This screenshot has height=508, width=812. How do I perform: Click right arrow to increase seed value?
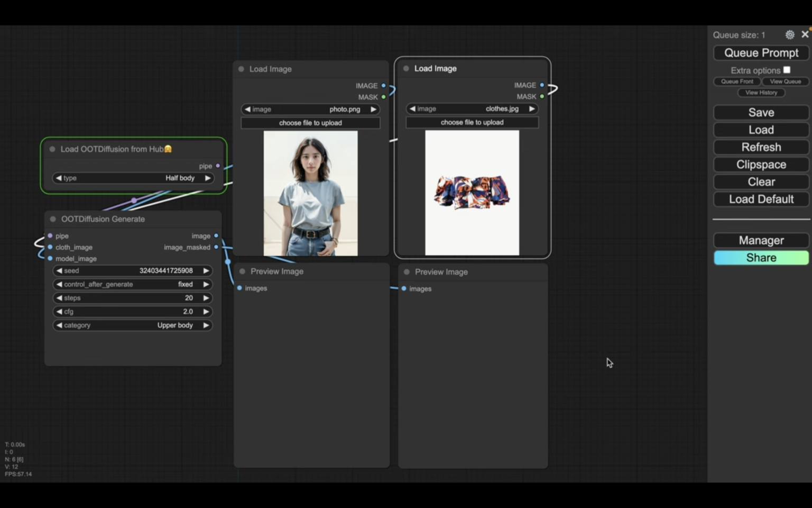(x=206, y=270)
